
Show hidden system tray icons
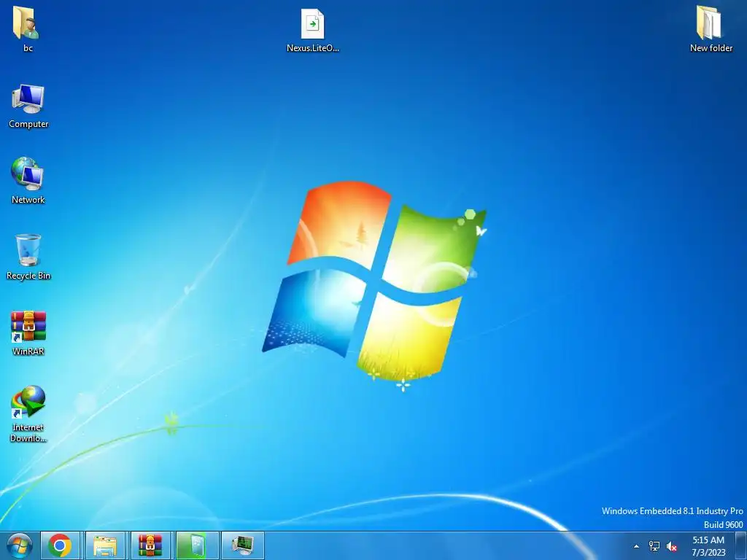(x=636, y=546)
